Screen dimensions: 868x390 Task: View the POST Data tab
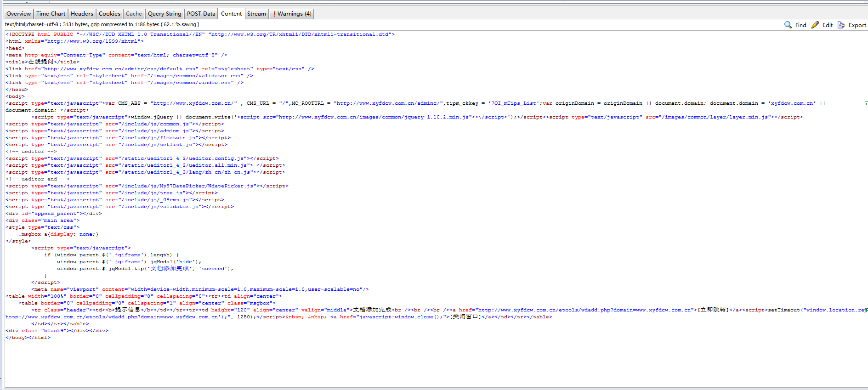[201, 14]
